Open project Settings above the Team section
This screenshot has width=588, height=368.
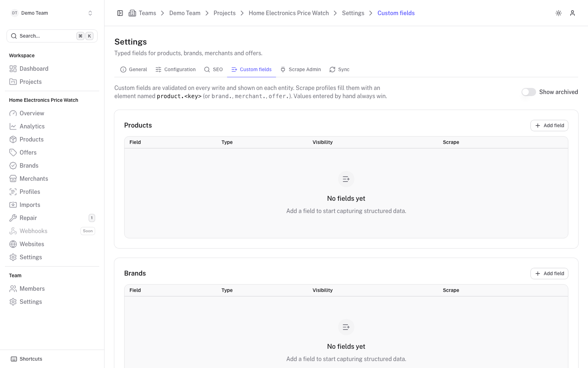pos(52,257)
